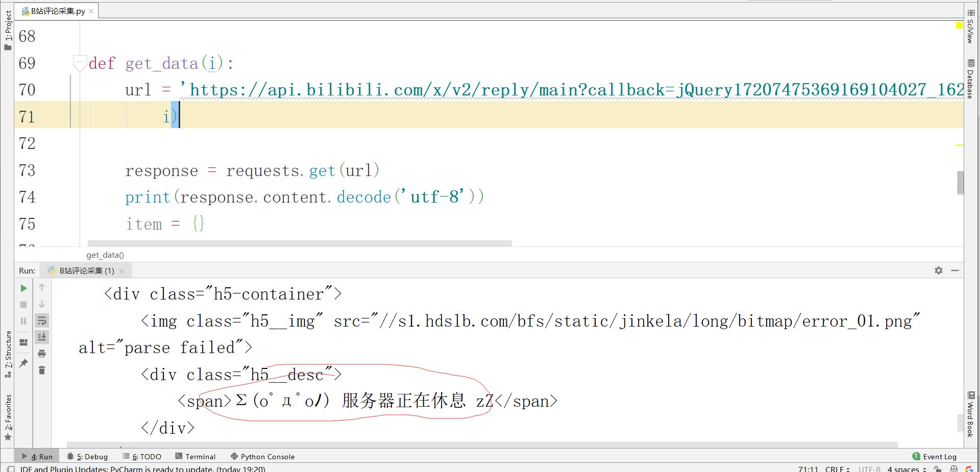Click the h5-container div console line
This screenshot has width=980, height=472.
[x=223, y=294]
